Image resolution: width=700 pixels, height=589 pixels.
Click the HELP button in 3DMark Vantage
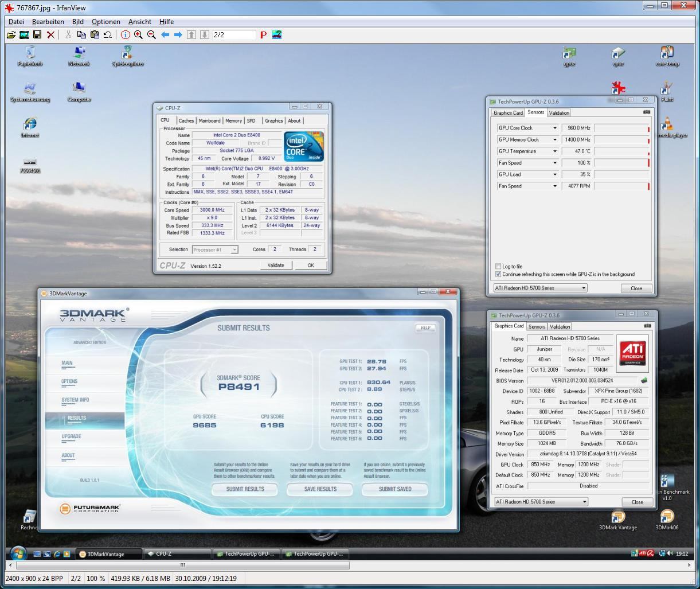point(425,328)
